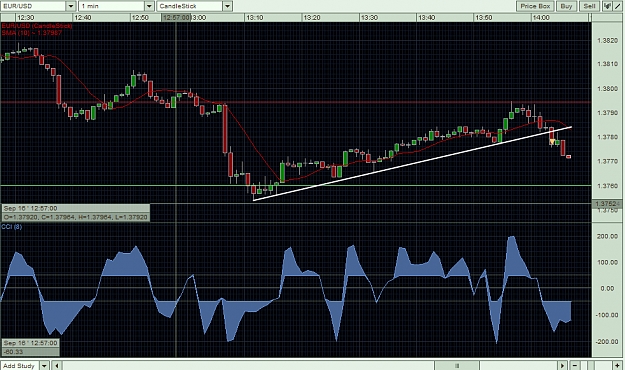
Task: Click the green horizontal support line
Action: (295, 185)
